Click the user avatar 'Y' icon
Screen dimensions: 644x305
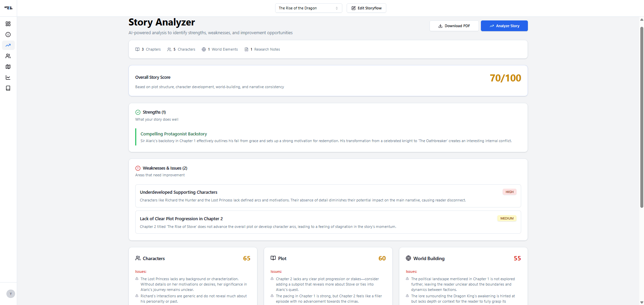pyautogui.click(x=11, y=294)
